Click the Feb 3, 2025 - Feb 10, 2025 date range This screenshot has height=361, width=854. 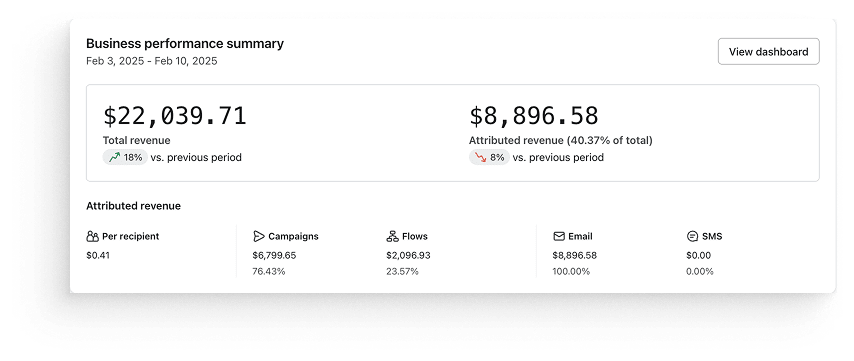point(151,61)
